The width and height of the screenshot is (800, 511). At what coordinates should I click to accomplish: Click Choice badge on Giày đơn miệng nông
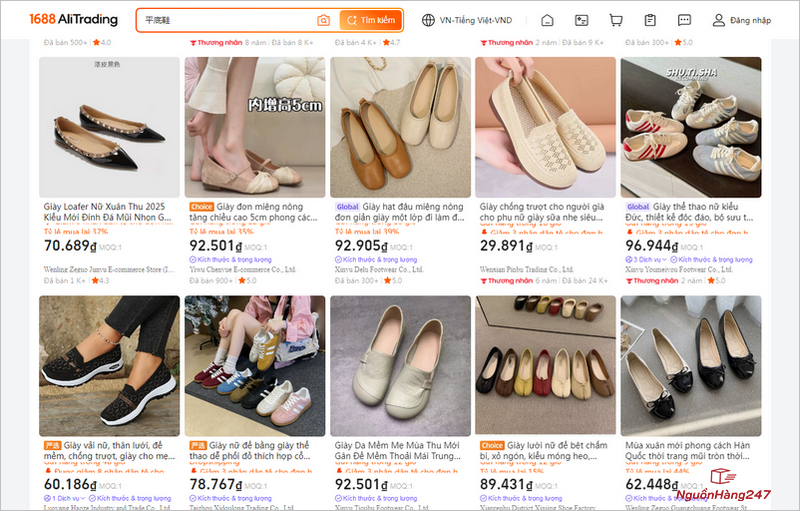tap(202, 207)
